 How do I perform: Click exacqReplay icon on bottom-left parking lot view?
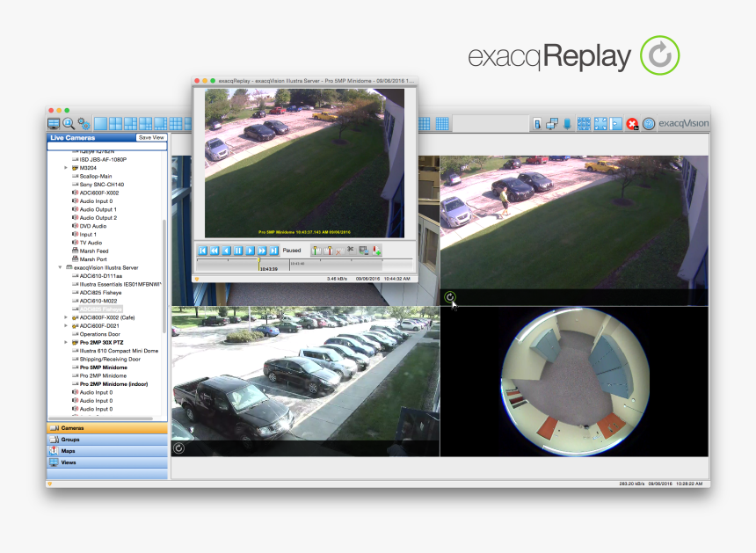click(x=178, y=448)
